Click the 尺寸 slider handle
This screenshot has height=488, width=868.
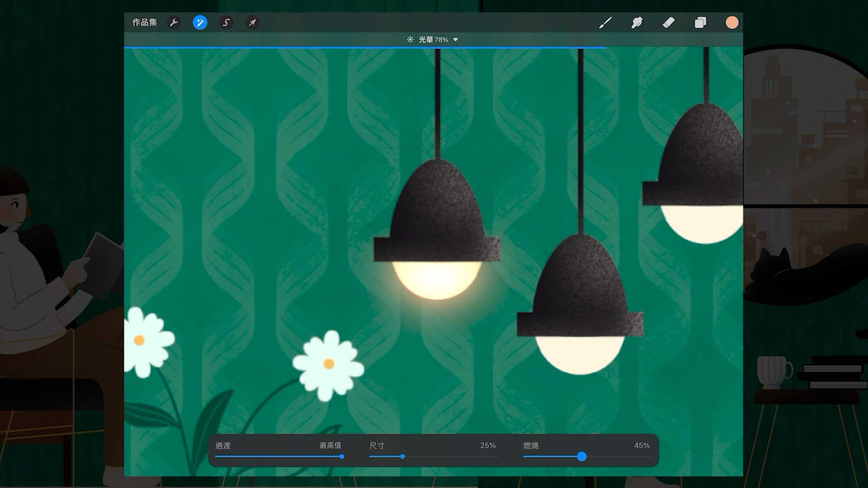tap(402, 456)
